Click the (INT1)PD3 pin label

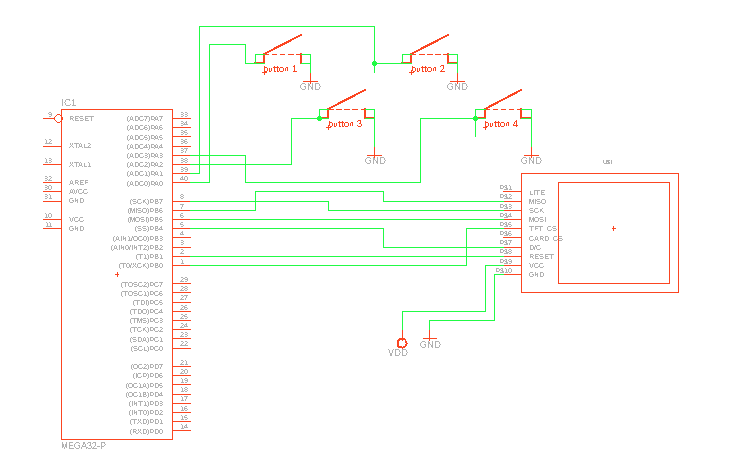click(146, 404)
